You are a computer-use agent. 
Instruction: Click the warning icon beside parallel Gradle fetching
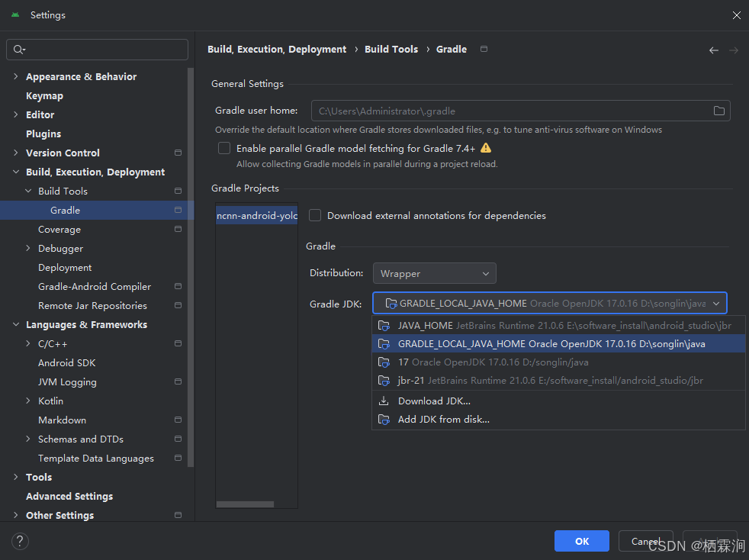486,148
